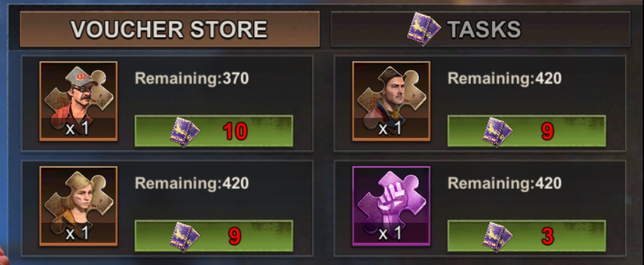Click the Remaining:420 label above the 3-cost button
Viewport: 644px width, 265px height.
click(x=505, y=183)
